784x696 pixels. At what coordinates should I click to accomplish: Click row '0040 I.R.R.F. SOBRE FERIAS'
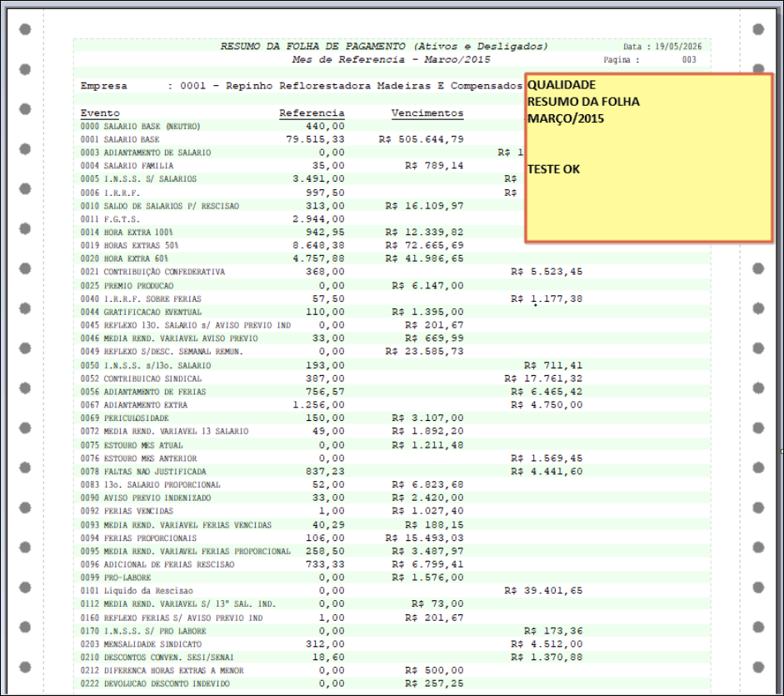coord(141,299)
